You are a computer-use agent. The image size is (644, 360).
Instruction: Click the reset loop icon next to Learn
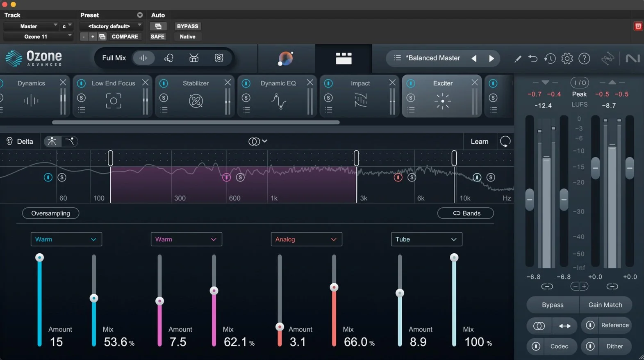point(505,141)
